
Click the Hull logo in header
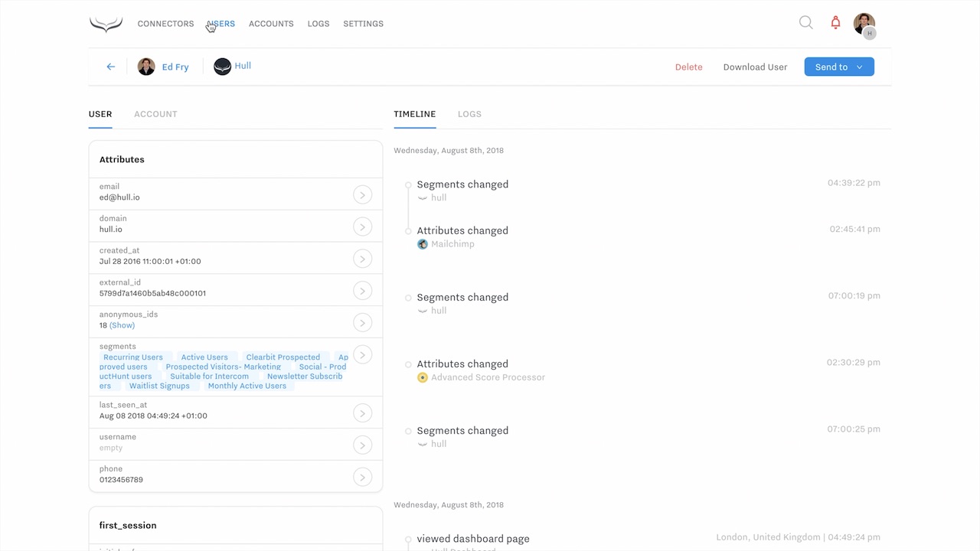point(106,24)
